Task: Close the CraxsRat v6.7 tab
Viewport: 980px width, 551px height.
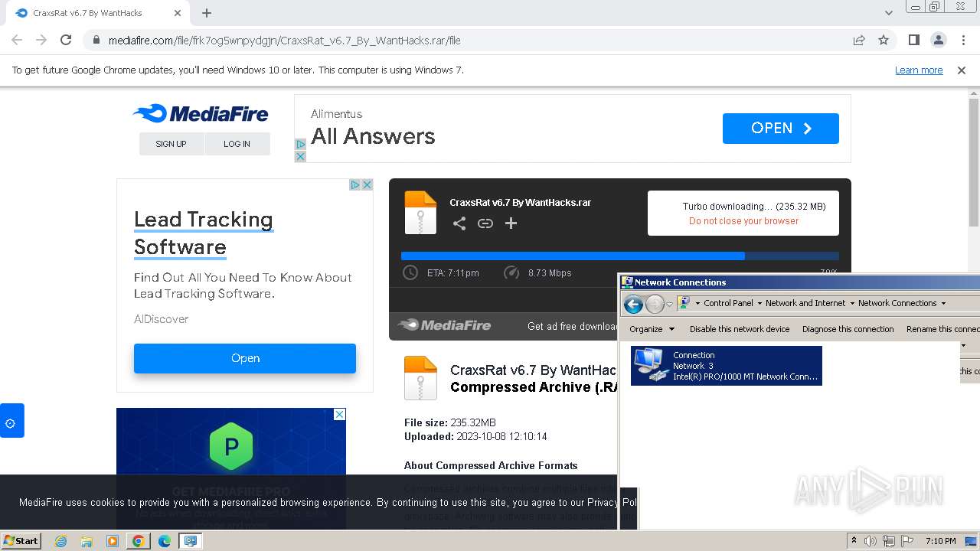Action: pyautogui.click(x=177, y=13)
